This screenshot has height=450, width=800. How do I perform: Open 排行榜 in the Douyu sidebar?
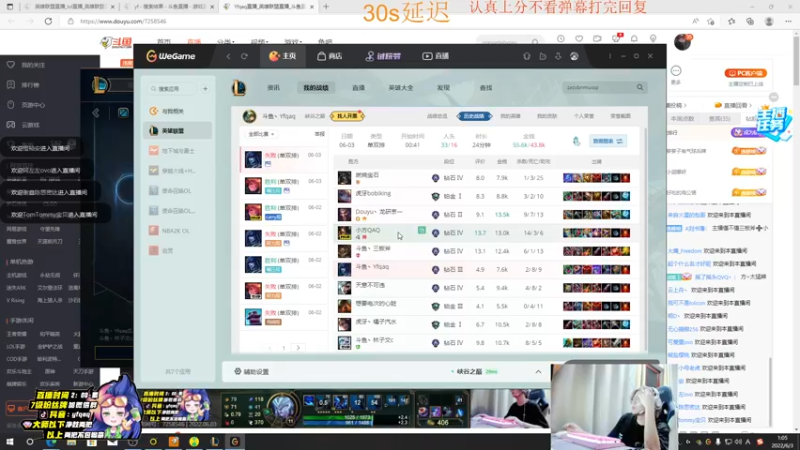[23, 85]
